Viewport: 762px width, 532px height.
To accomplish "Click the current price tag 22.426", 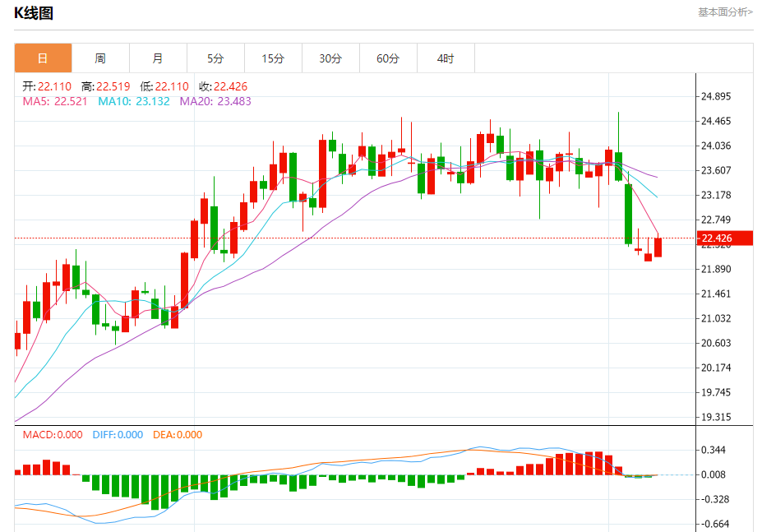I will tap(723, 238).
